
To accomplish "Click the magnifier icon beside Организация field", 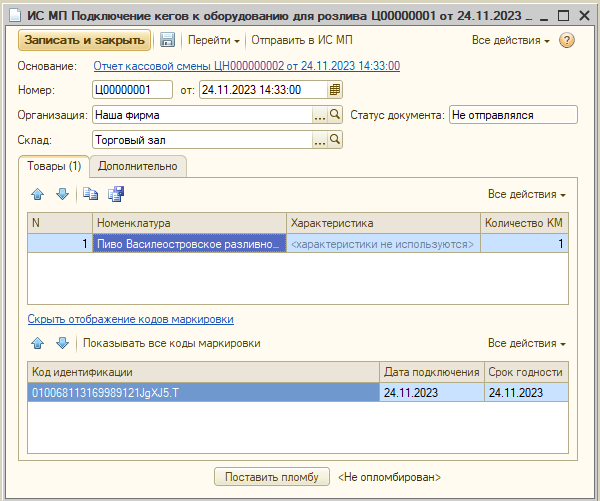I will tap(335, 115).
